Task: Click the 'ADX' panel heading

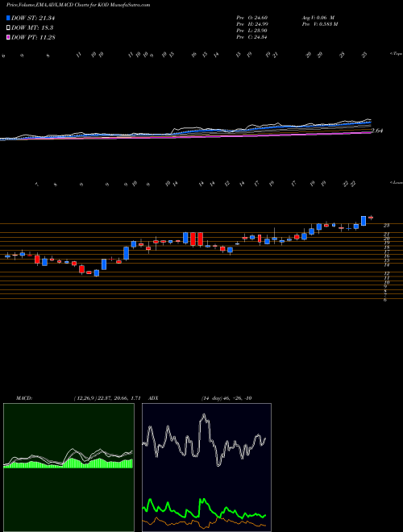Action: 153,398
